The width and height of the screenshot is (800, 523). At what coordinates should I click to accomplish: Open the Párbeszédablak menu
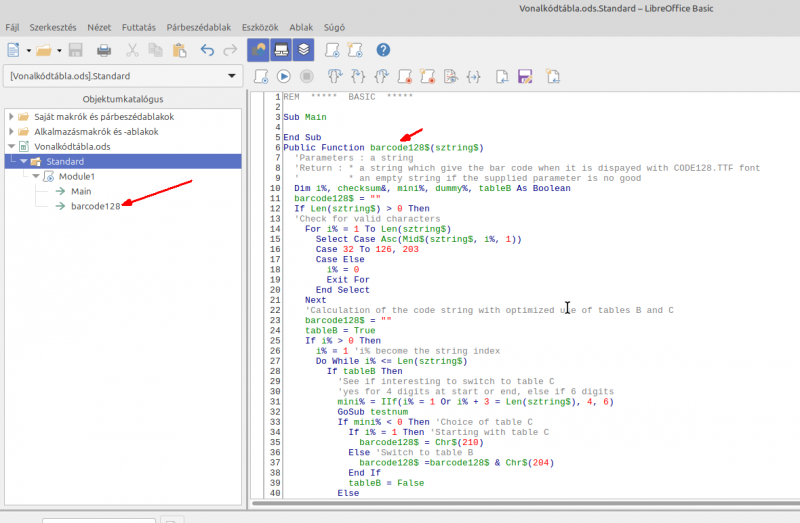198,28
